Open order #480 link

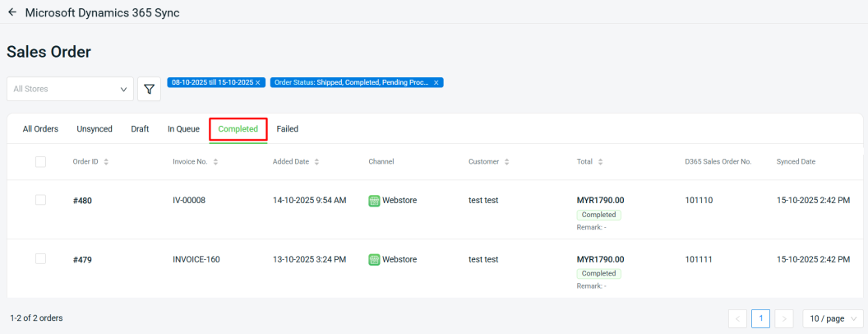pyautogui.click(x=82, y=201)
